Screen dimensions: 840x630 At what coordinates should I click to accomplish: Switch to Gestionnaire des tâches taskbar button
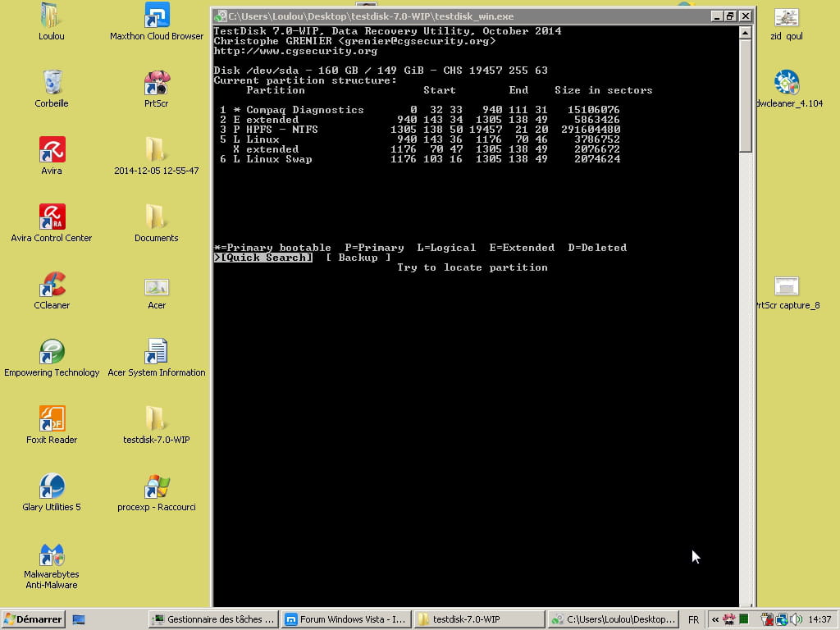pyautogui.click(x=213, y=619)
